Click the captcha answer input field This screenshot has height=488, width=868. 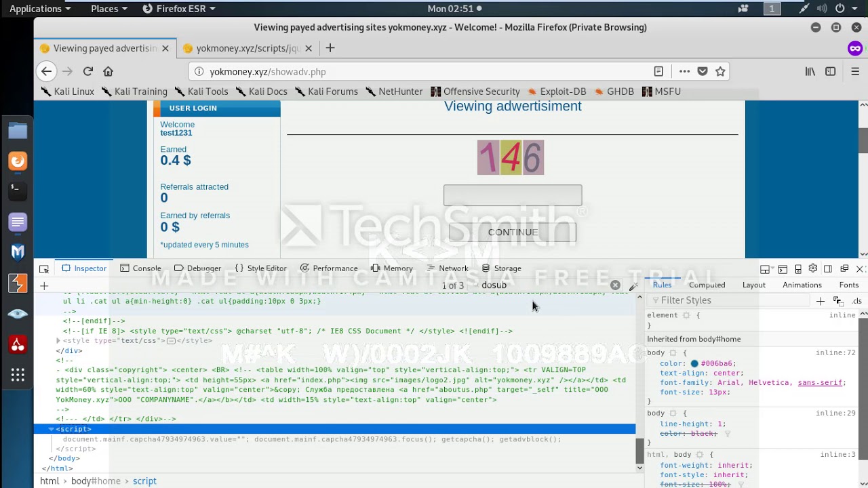coord(513,195)
